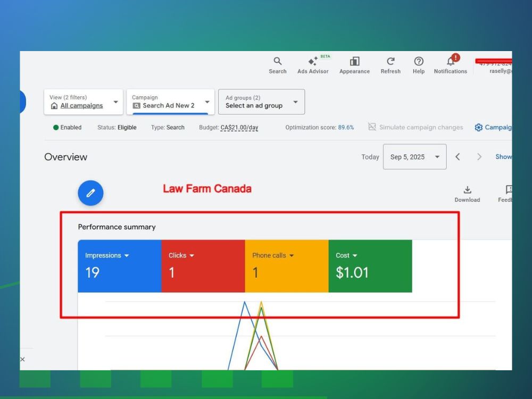Click the Today date label
The height and width of the screenshot is (399, 532).
[370, 157]
